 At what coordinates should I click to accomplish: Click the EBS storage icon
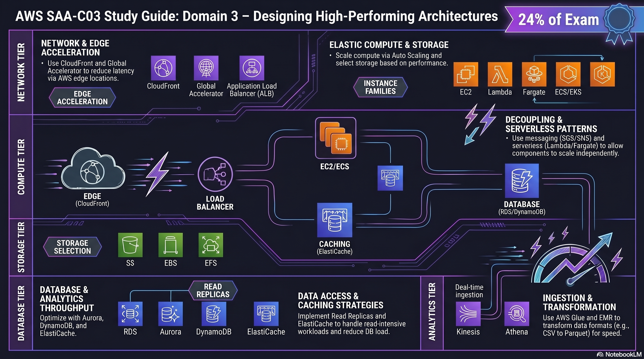click(x=171, y=245)
